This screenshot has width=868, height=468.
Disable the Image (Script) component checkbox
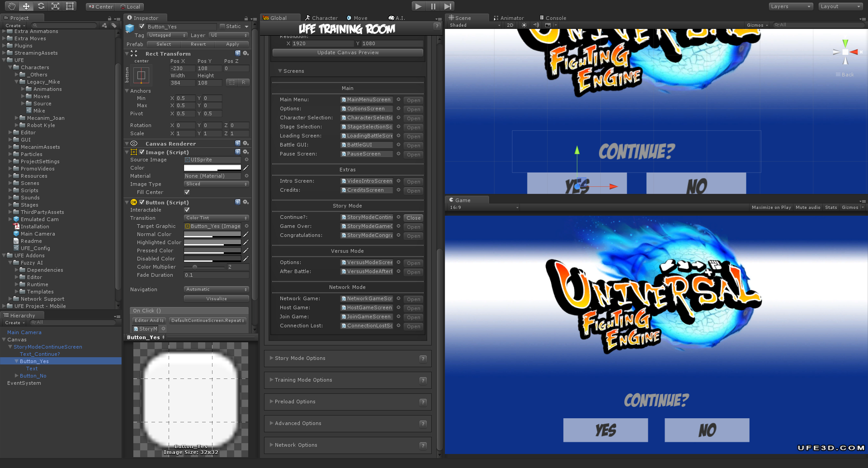142,152
